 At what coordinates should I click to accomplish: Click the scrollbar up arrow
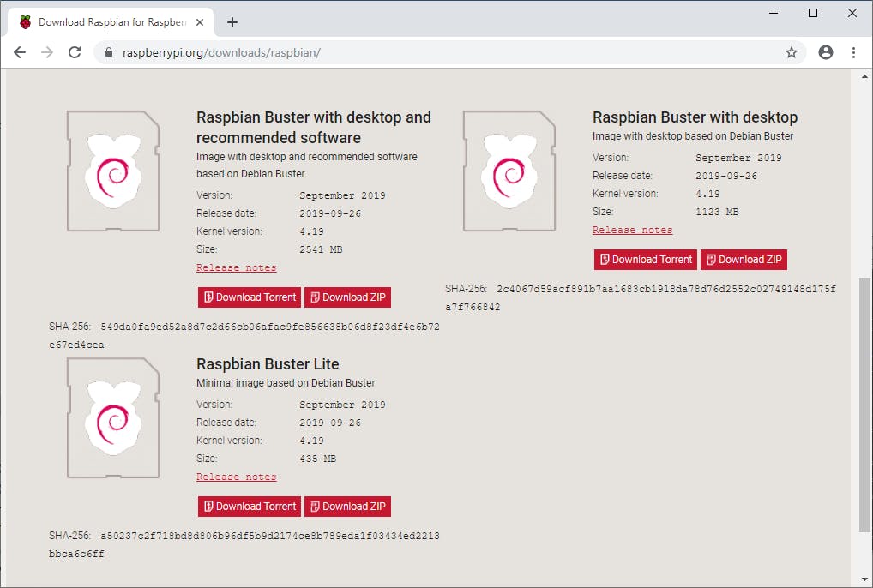point(864,76)
